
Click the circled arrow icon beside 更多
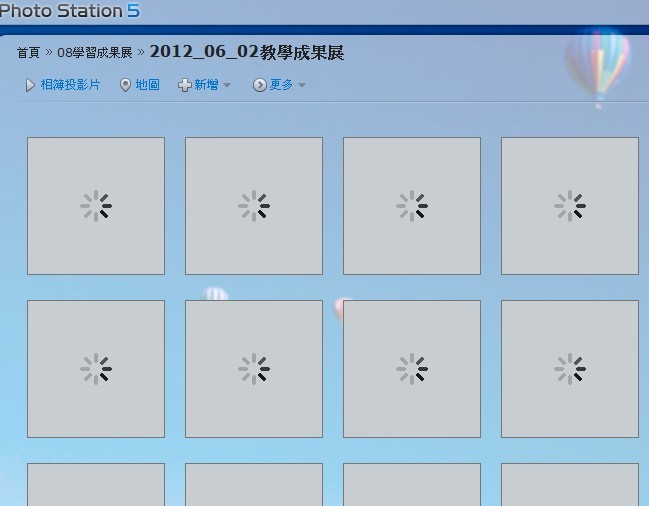[260, 85]
